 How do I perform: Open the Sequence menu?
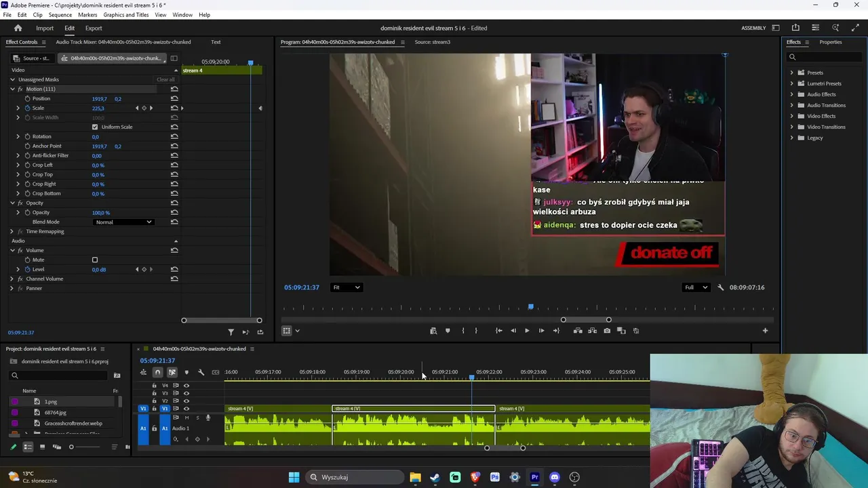[60, 15]
